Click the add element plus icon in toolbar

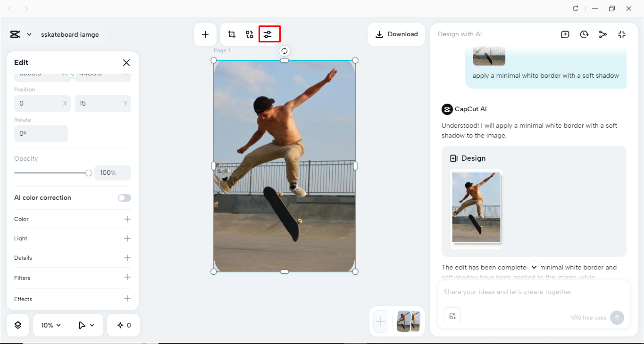pyautogui.click(x=205, y=34)
